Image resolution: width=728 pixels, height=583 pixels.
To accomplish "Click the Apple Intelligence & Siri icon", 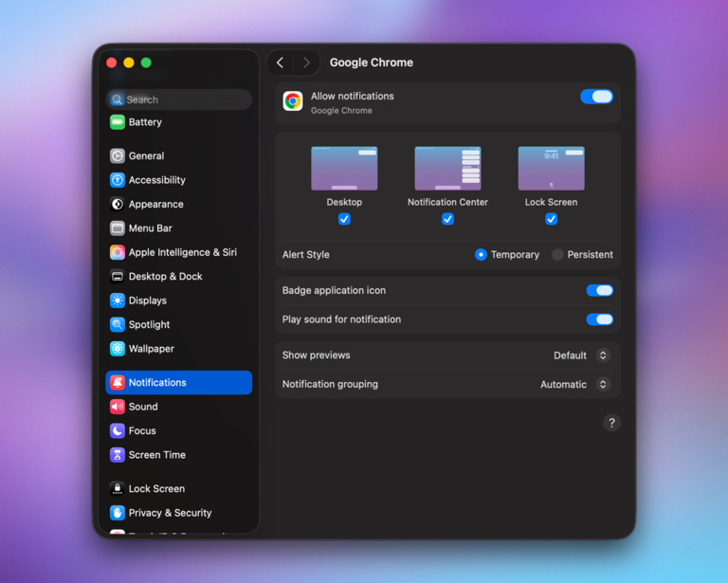I will [117, 252].
